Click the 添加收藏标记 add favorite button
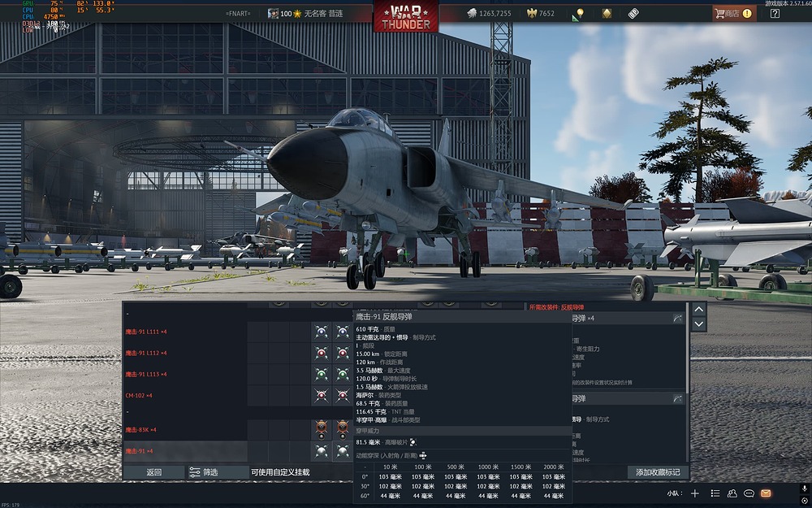812x508 pixels. [658, 472]
